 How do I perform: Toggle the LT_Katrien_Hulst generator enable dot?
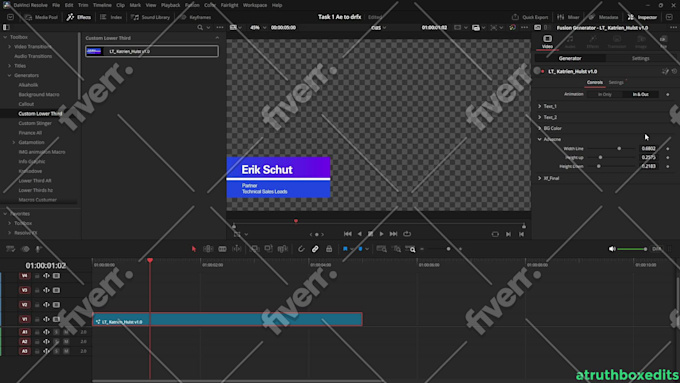click(543, 71)
